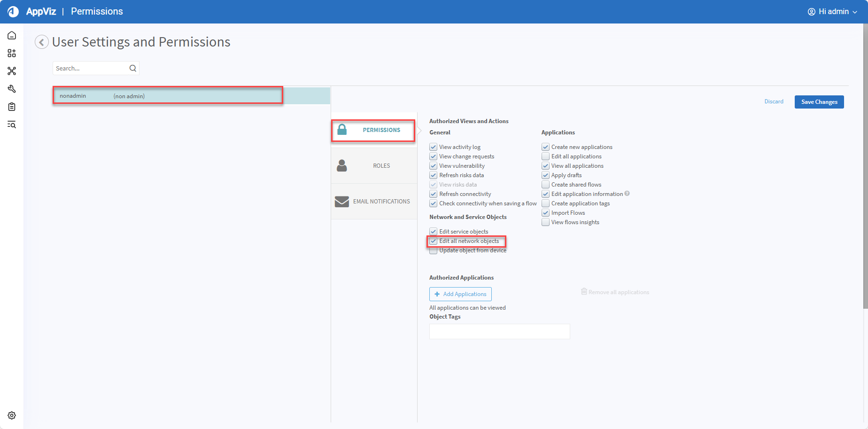Open the network topology icon in sidebar
Viewport: 868px width, 429px height.
pos(12,71)
